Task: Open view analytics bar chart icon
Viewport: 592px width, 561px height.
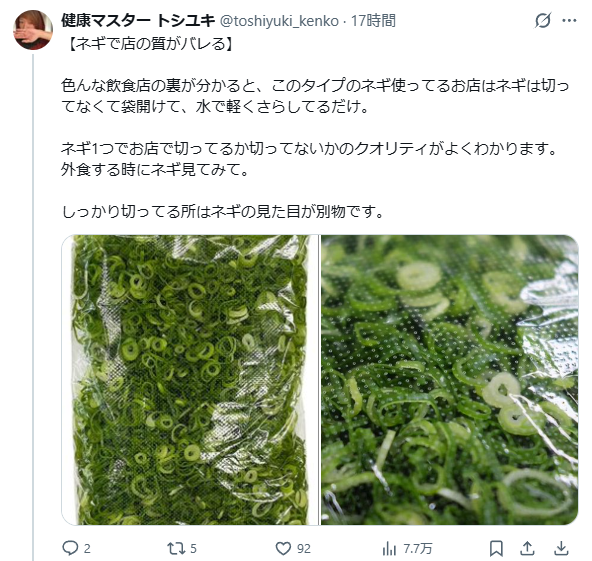Action: [389, 549]
